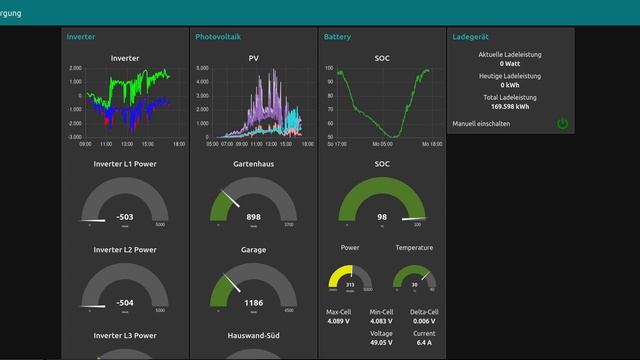The height and width of the screenshot is (360, 640).
Task: Click the 0 Watt value
Action: point(510,64)
